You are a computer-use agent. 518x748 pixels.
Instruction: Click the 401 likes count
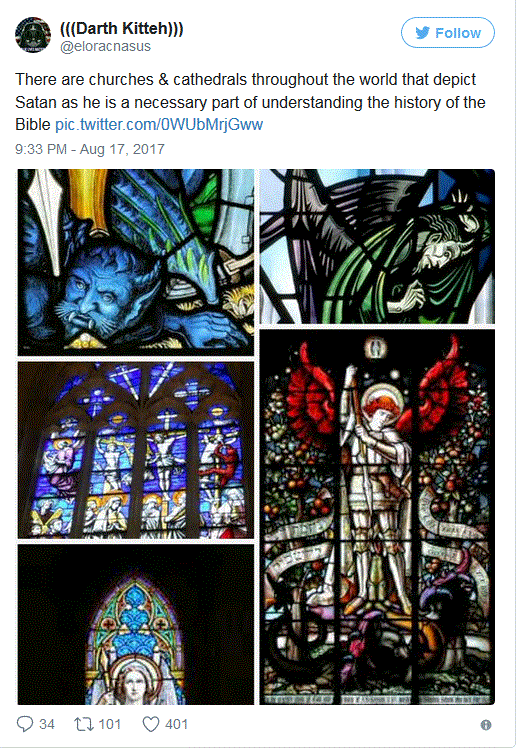click(x=176, y=724)
